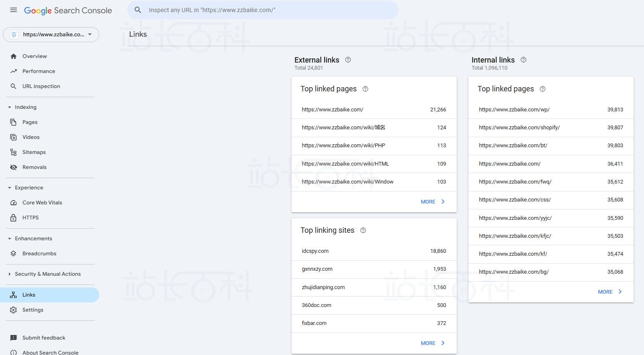Open internal linked page /fwq/ row
Viewport: 644px width, 355px height.
(551, 182)
